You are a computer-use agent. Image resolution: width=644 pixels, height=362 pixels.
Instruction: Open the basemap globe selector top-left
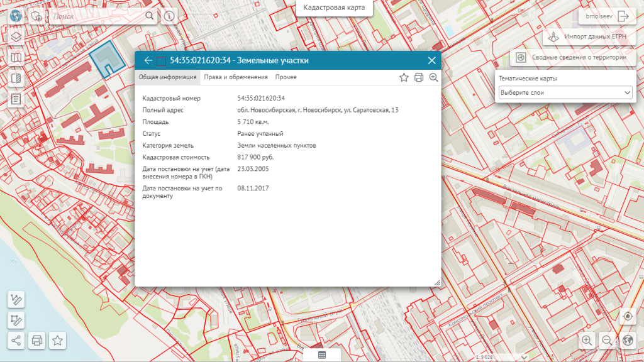click(x=16, y=16)
